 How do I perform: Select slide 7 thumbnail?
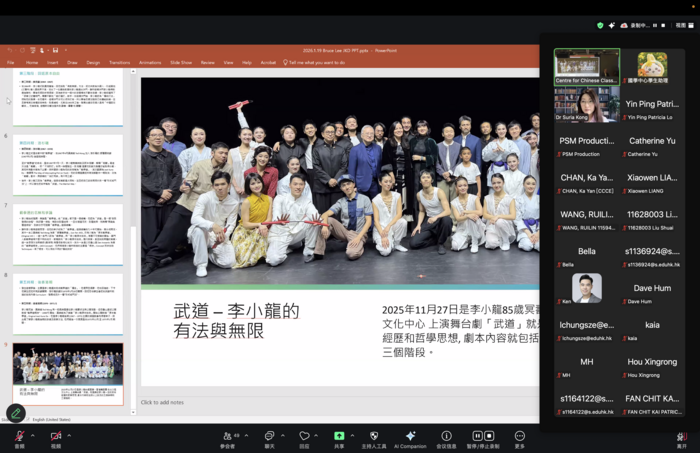68,235
